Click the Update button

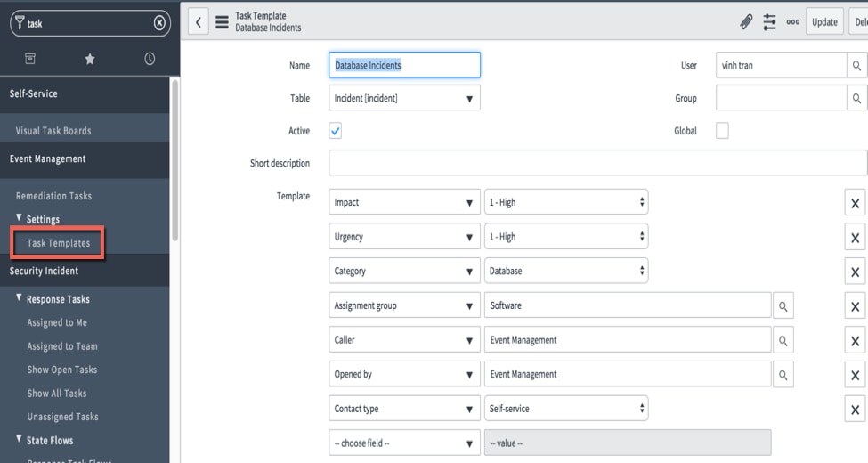(824, 22)
